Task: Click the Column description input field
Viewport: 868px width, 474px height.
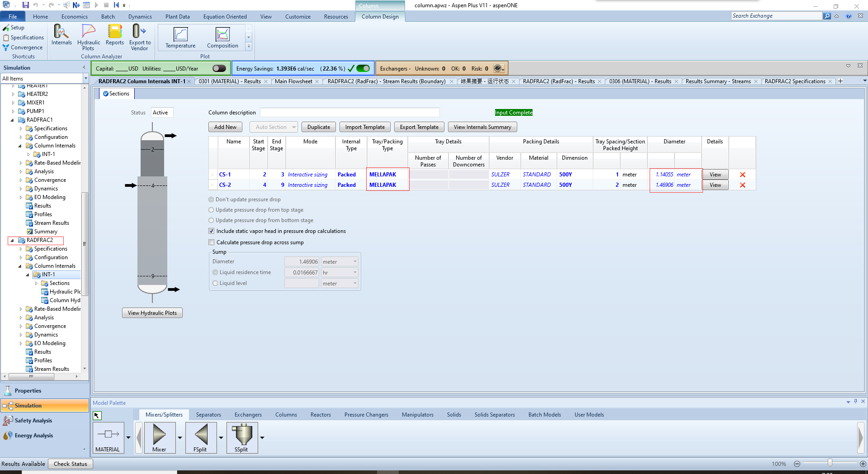Action: 350,113
